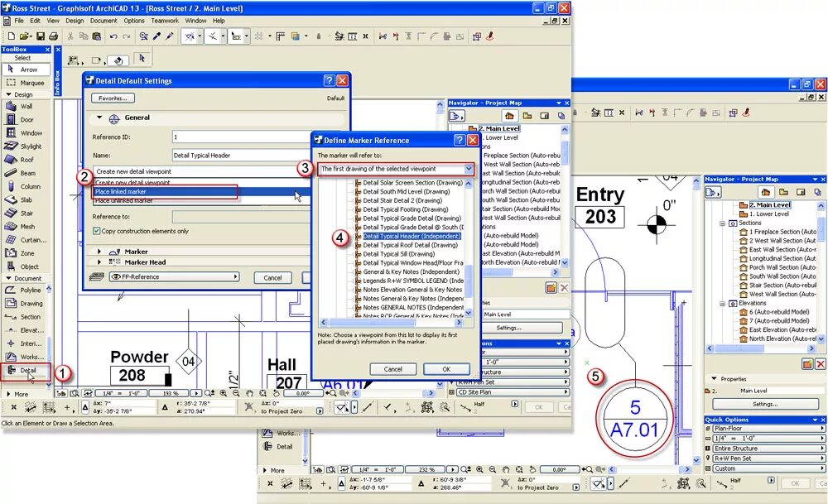Open Create new detail viewpoint dropdown
Viewport: 828px width, 504px height.
coord(201,171)
